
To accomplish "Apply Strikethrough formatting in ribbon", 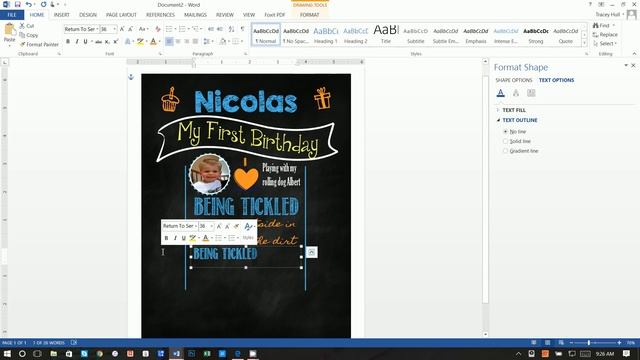I will tap(98, 41).
